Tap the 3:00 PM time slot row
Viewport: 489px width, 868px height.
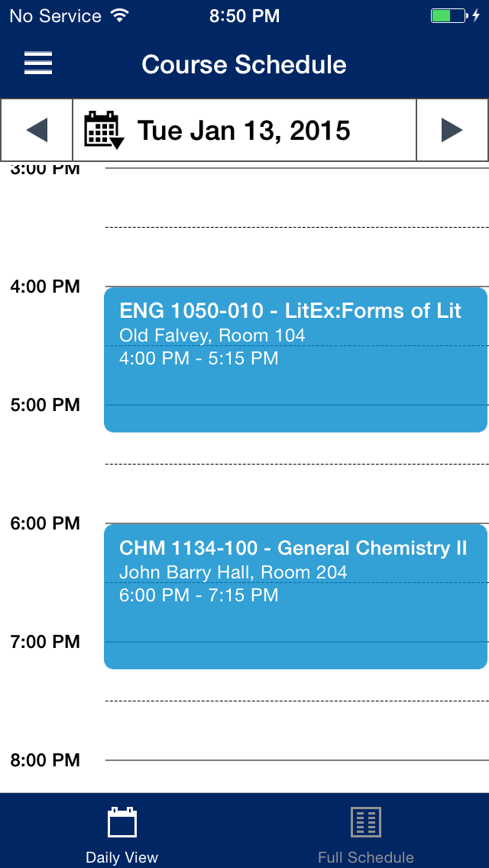tap(296, 195)
